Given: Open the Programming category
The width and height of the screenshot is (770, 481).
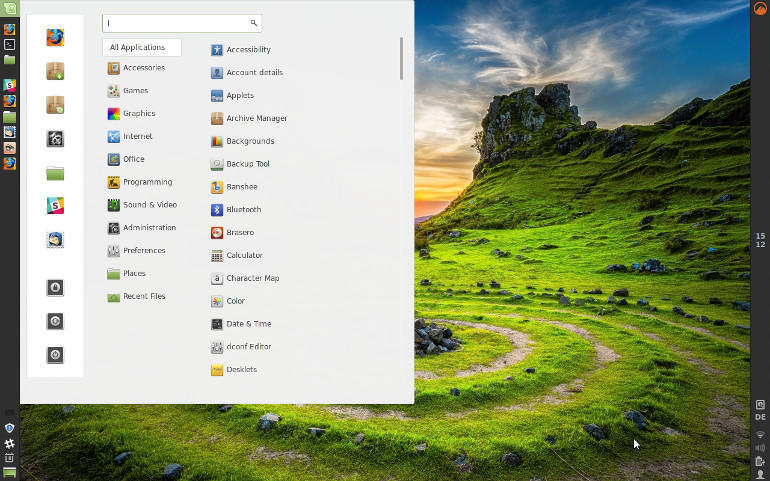Looking at the screenshot, I should point(147,182).
